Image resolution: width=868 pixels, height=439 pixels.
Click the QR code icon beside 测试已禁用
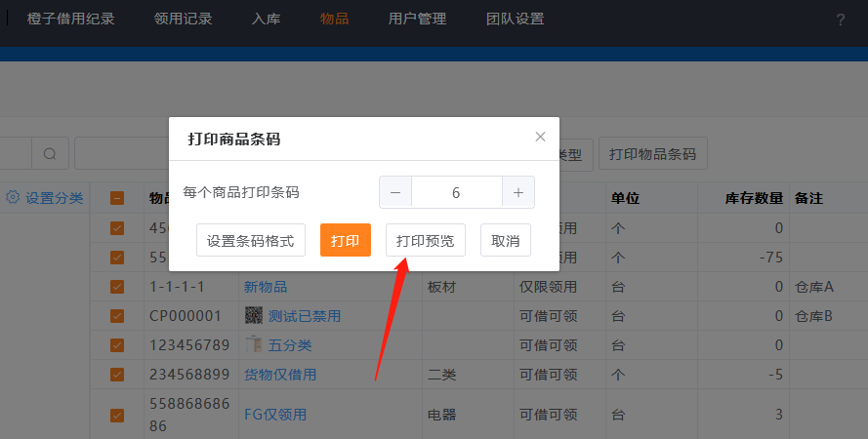253,316
